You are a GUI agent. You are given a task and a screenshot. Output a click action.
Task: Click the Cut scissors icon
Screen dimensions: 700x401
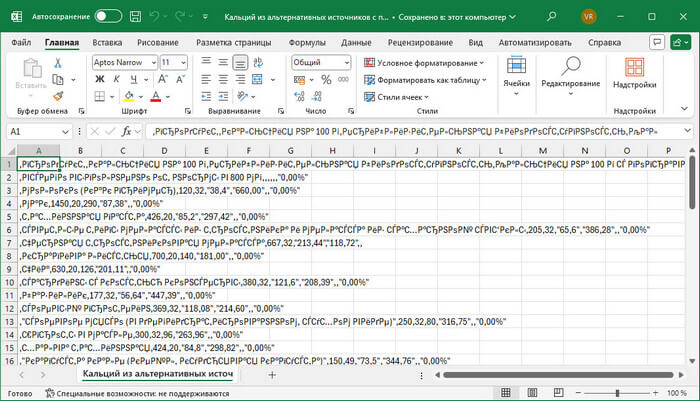57,62
